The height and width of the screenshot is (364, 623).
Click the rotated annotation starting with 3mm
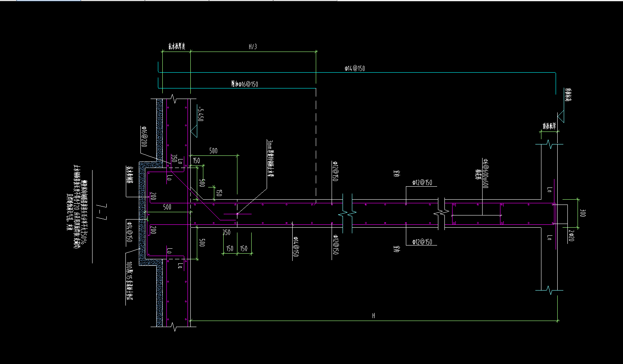[271, 158]
